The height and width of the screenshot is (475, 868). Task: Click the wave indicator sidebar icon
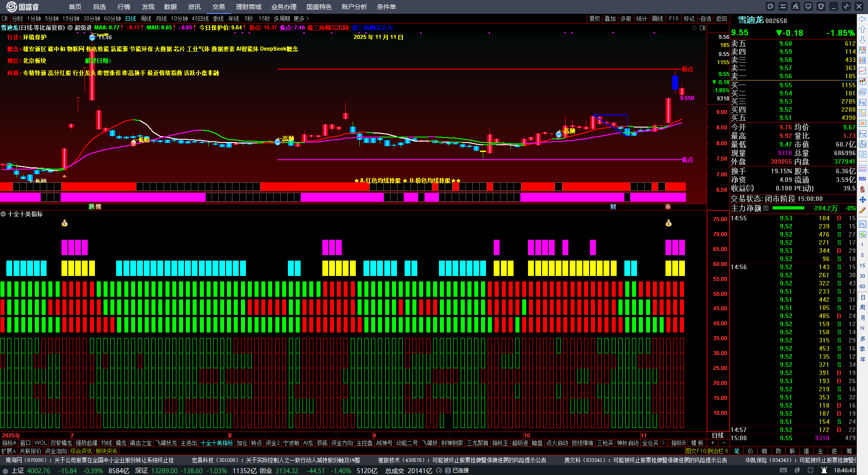pos(863,168)
